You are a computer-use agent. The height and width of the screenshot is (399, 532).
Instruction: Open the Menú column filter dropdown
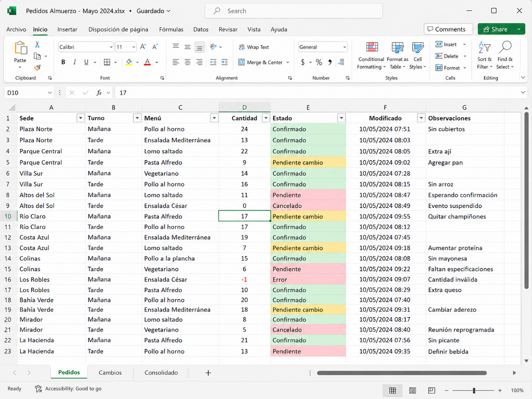pyautogui.click(x=214, y=118)
